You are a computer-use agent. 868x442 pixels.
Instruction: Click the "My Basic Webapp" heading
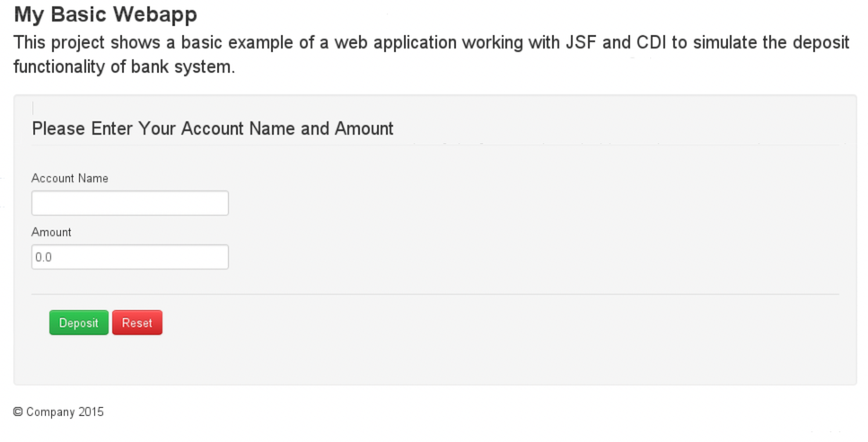tap(105, 15)
